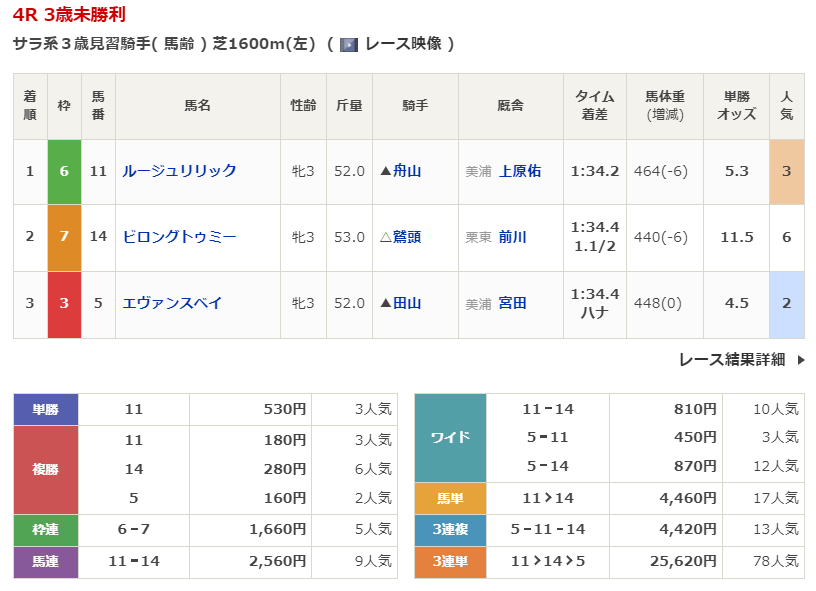The height and width of the screenshot is (591, 816).
Task: Select the ワイド payout label
Action: coord(450,437)
